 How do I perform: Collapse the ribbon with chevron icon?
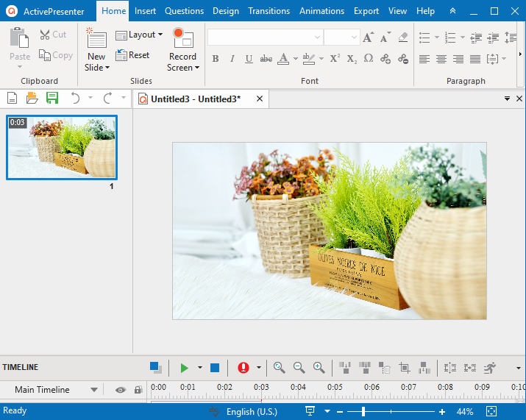click(x=452, y=11)
